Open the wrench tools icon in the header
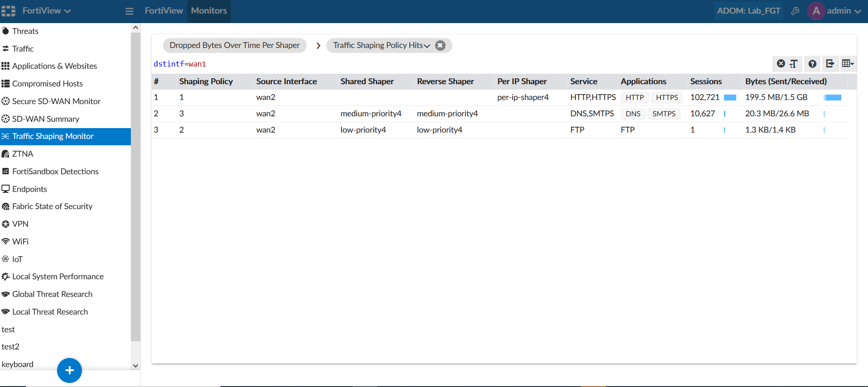The width and height of the screenshot is (868, 387). [795, 11]
